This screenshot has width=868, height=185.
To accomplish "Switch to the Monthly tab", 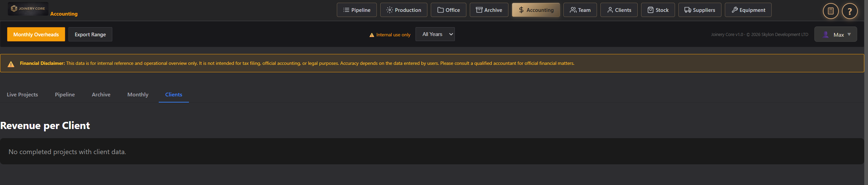I will tap(138, 95).
